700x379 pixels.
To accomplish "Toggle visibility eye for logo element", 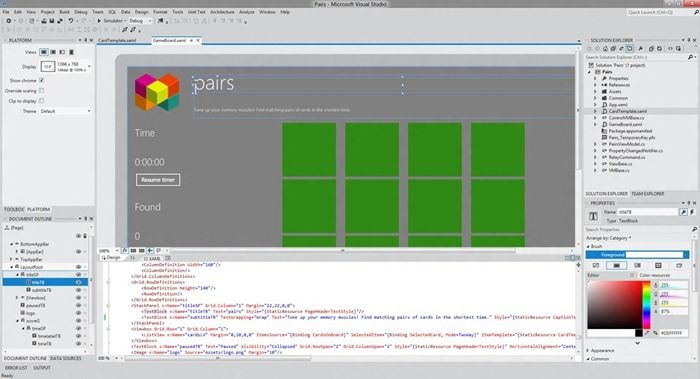I will 79,313.
